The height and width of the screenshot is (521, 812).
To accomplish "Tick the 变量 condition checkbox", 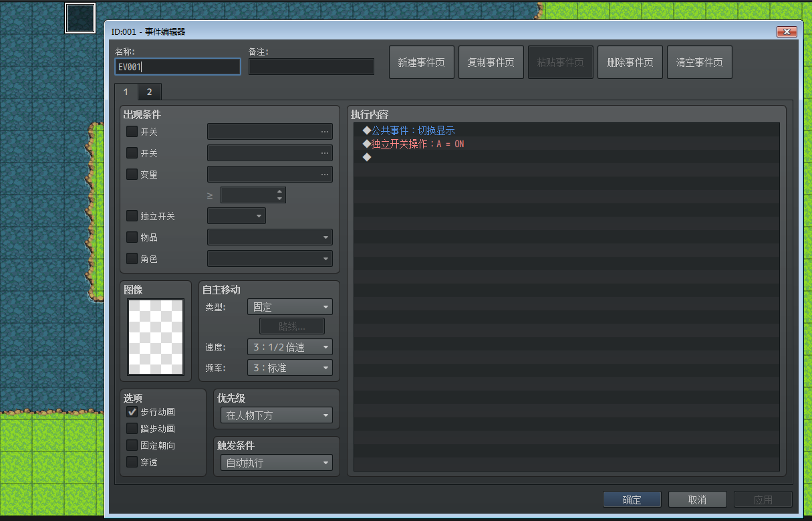I will (132, 175).
